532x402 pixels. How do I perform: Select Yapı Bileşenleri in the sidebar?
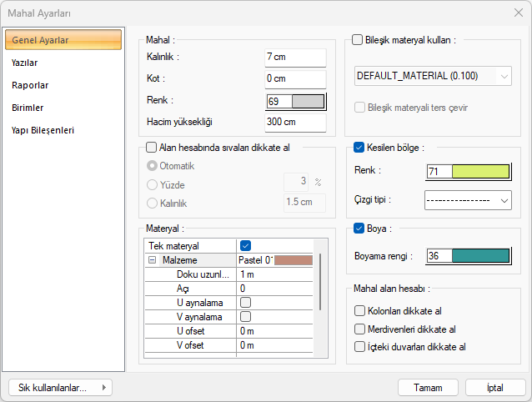43,130
